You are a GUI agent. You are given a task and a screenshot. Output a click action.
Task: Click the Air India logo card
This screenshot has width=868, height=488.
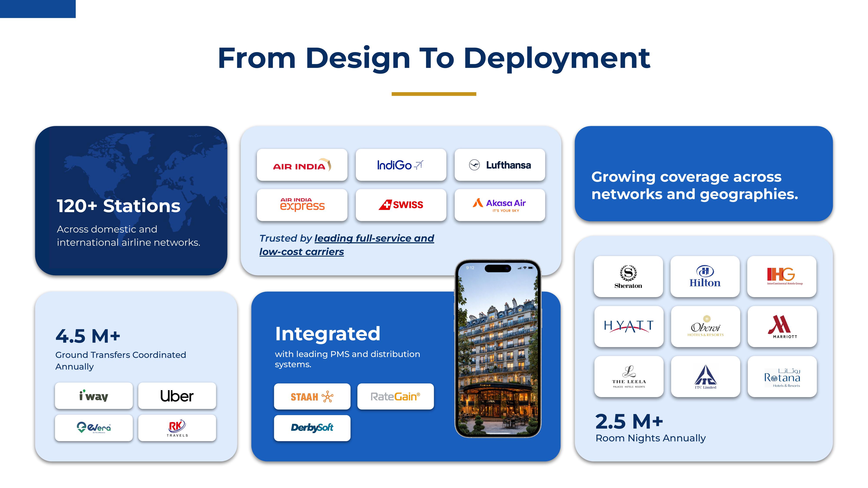[302, 165]
